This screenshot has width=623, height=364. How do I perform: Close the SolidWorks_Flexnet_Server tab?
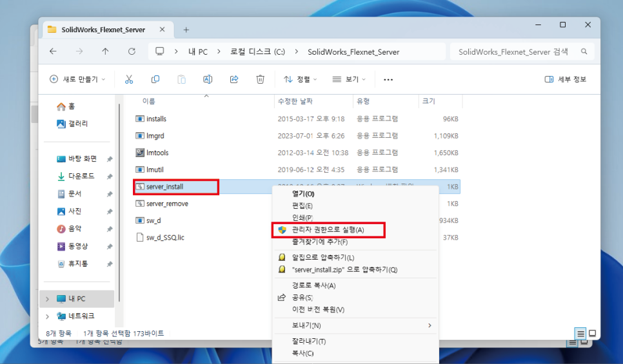coord(162,30)
